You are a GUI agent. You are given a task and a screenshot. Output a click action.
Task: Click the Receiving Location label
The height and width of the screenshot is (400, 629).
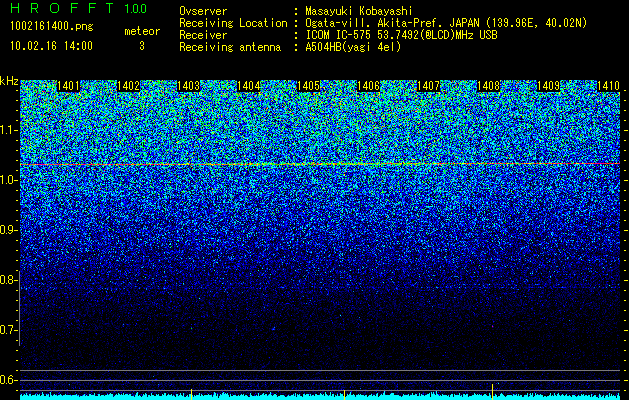click(233, 23)
